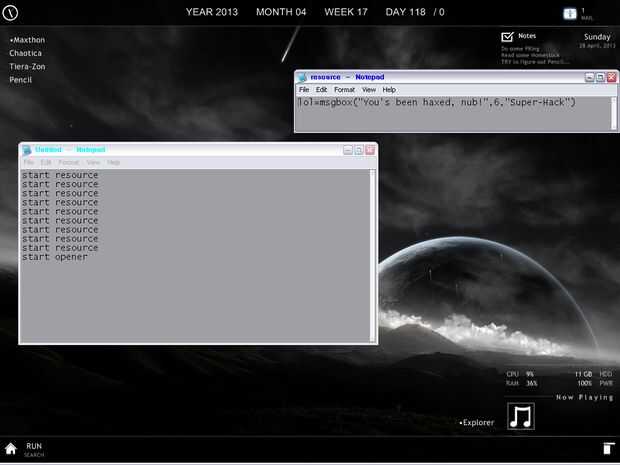Click the resource Notepad title icon

[302, 77]
